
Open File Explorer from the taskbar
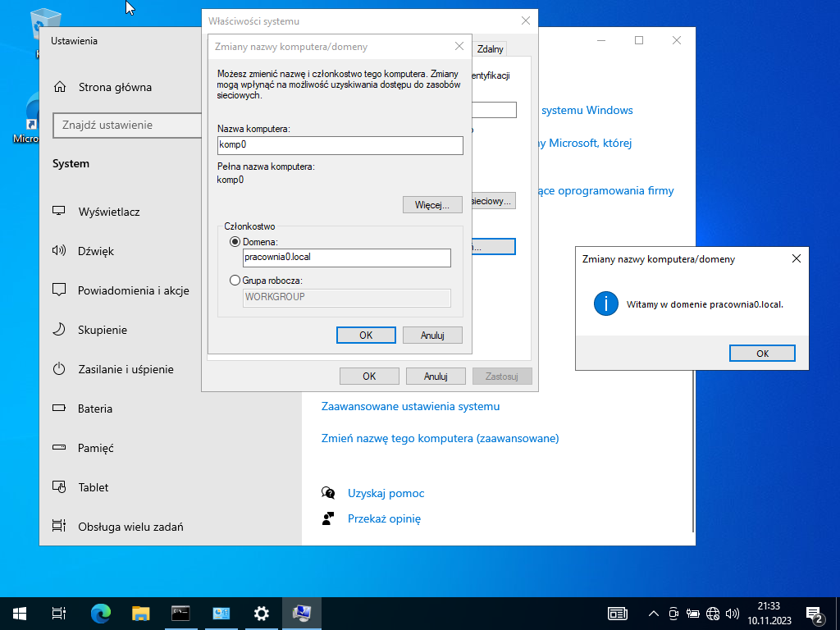(140, 613)
